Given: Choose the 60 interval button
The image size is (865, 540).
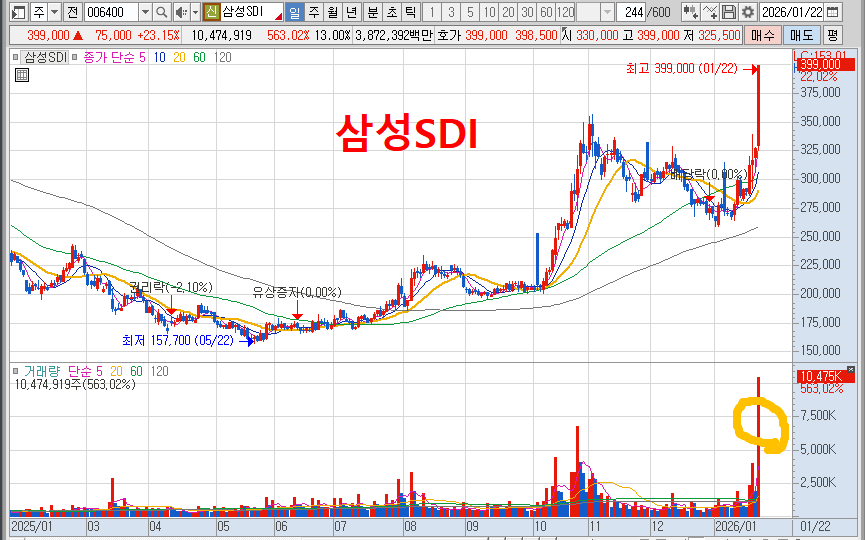Looking at the screenshot, I should coord(546,12).
